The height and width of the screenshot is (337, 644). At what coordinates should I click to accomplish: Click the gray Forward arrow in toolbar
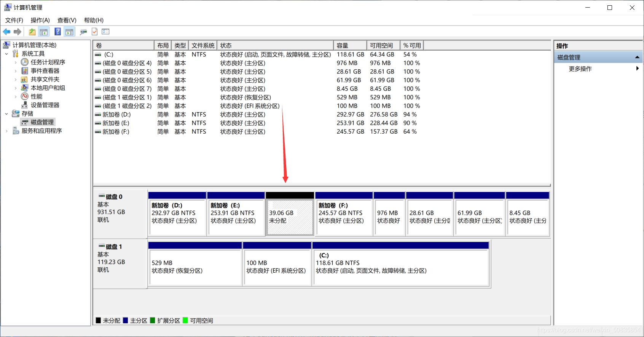18,32
